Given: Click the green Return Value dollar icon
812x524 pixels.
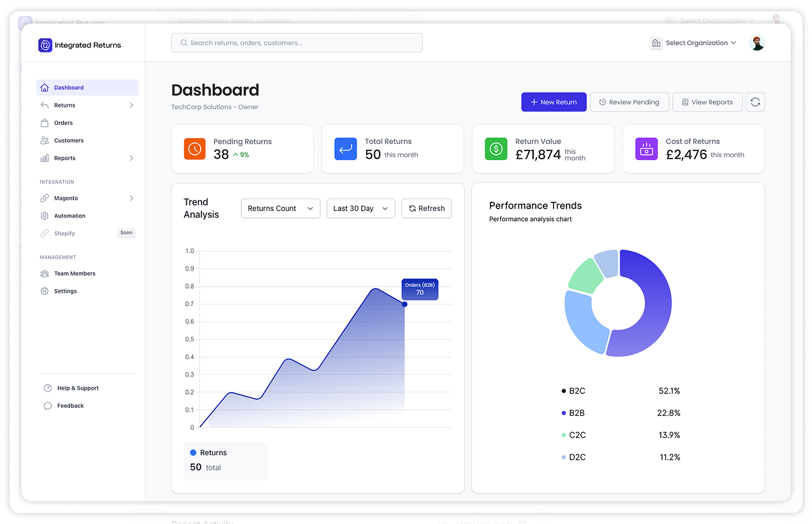Looking at the screenshot, I should (x=496, y=149).
